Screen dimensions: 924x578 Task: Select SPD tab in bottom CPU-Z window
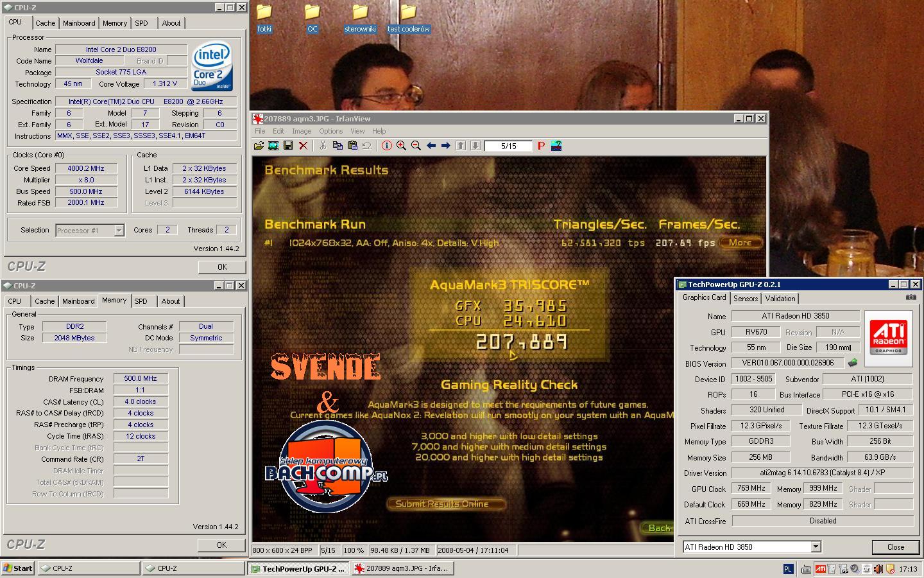(x=141, y=301)
